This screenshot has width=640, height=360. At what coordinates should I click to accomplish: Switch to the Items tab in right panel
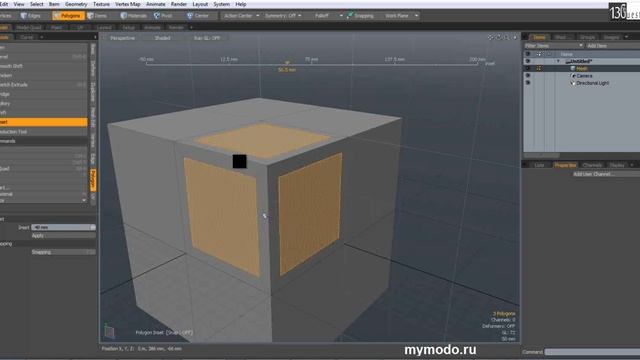539,37
